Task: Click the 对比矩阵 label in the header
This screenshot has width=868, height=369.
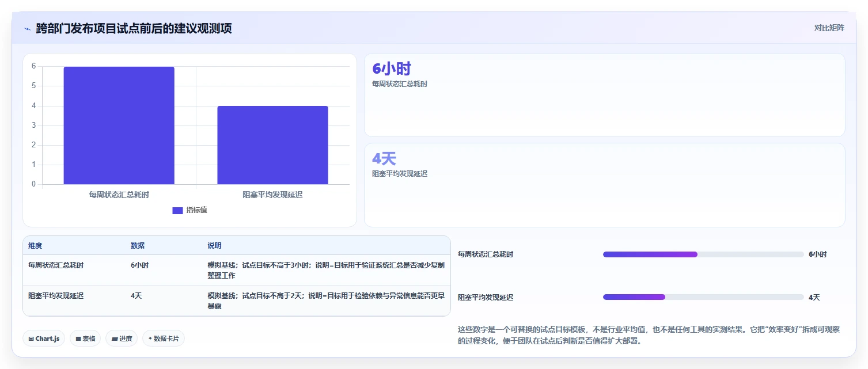Action: (x=829, y=28)
